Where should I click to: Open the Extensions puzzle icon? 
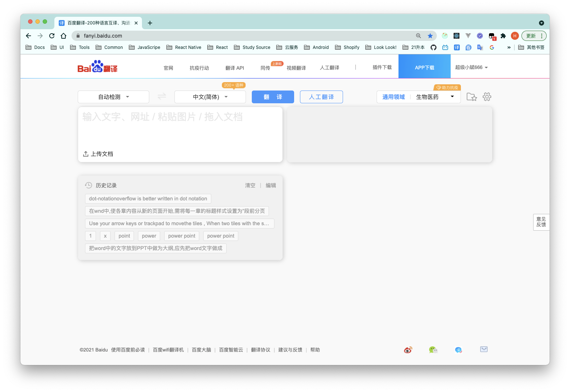coord(503,36)
